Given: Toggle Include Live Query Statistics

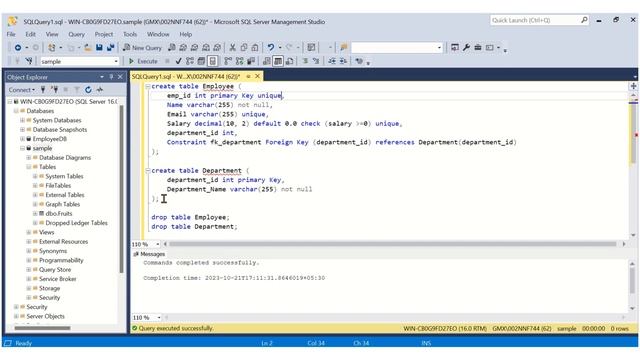Looking at the screenshot, I should click(239, 61).
